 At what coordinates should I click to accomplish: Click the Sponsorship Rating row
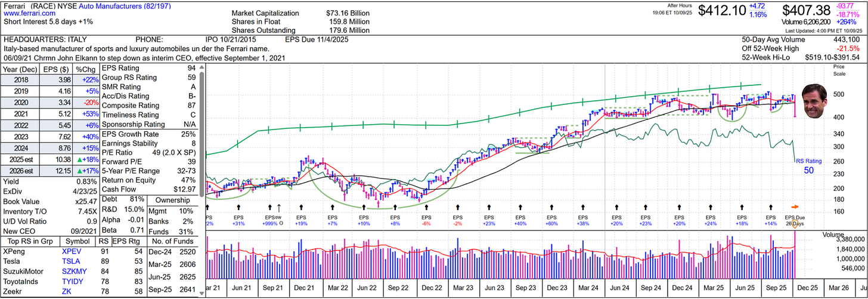tap(149, 124)
